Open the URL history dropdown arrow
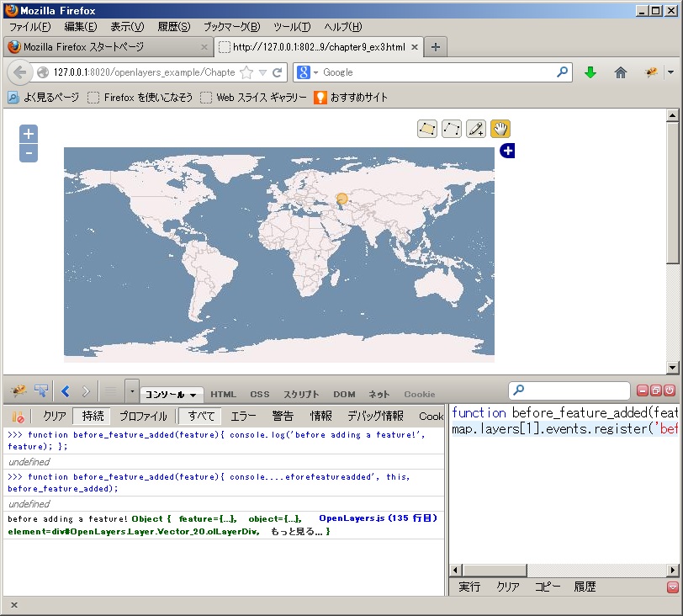The height and width of the screenshot is (616, 683). 263,72
